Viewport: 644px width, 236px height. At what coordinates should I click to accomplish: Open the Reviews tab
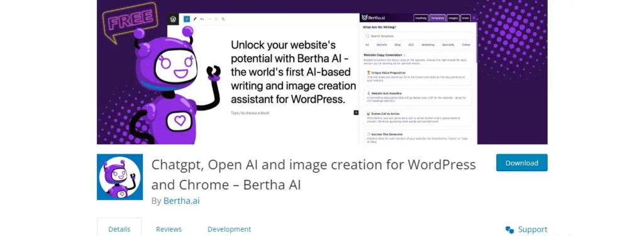(x=169, y=229)
